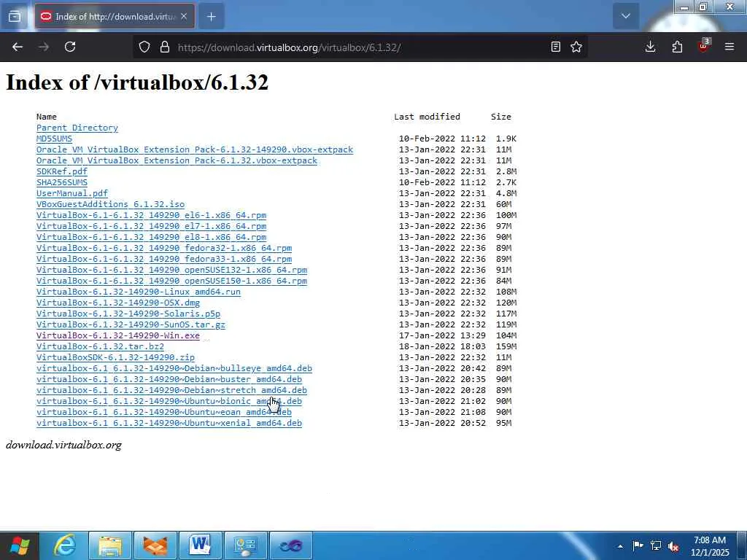Screen dimensions: 747x560
Task: Download VirtualBox Solaris.p5p package
Action: click(x=128, y=314)
